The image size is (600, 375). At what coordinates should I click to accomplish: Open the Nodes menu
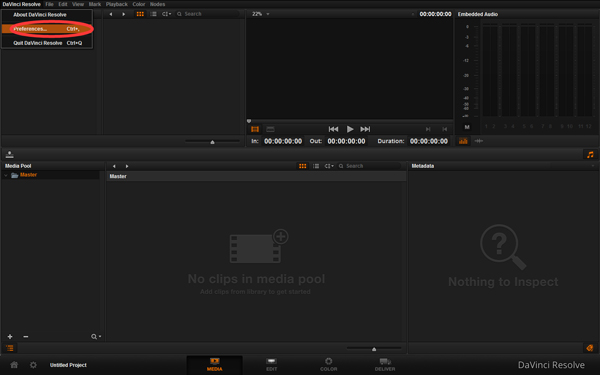tap(157, 4)
